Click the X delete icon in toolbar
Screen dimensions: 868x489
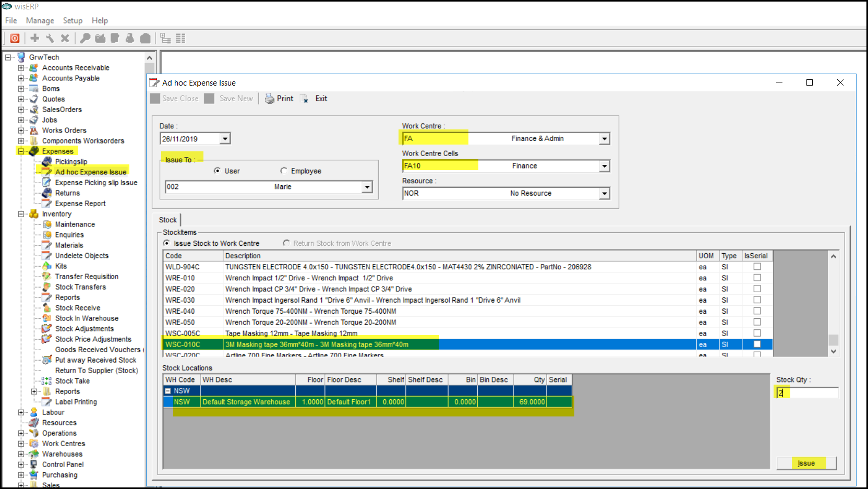point(65,38)
